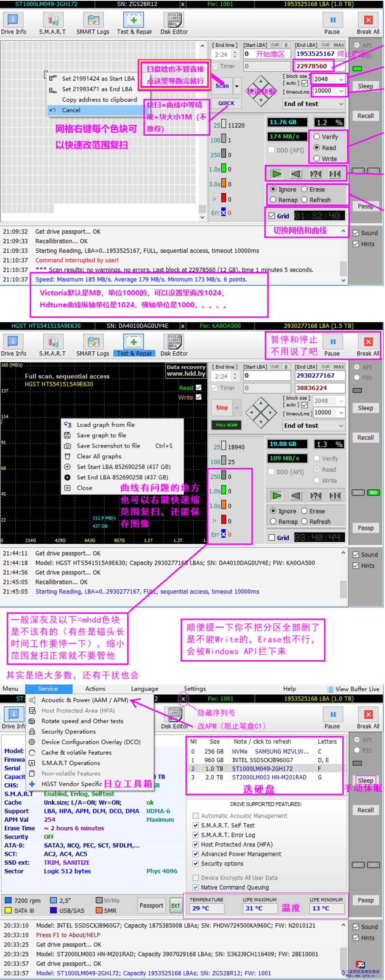Pause the HGST full scan
Screen dimensions: 385x980
pos(332,345)
